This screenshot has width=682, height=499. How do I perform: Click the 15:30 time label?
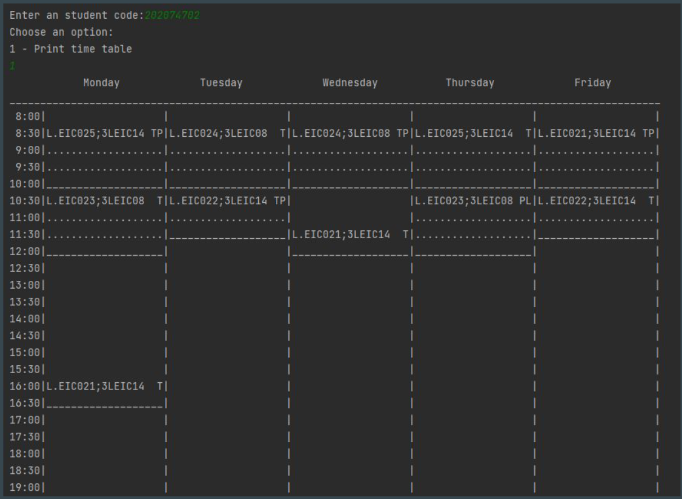(25, 369)
